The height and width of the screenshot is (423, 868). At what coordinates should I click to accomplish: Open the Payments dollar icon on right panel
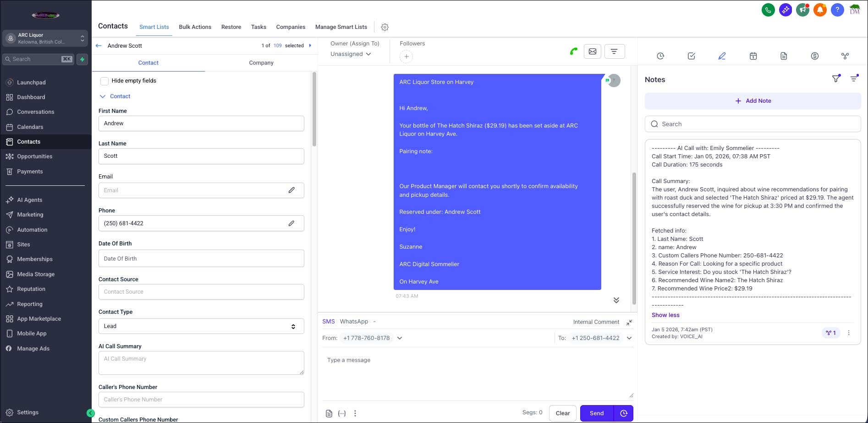click(815, 56)
